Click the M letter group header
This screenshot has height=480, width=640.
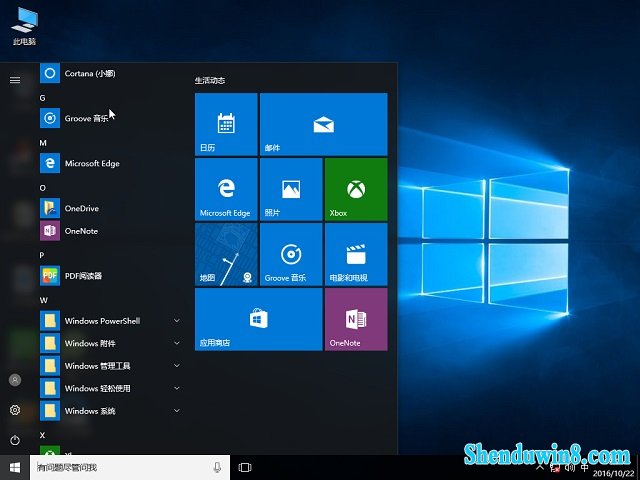pyautogui.click(x=43, y=143)
